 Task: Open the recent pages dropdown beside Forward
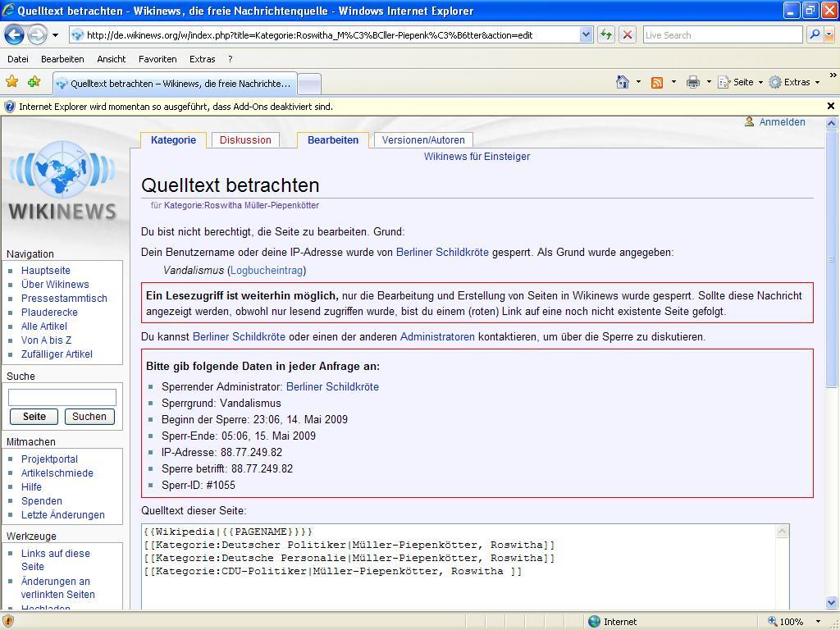[x=55, y=35]
